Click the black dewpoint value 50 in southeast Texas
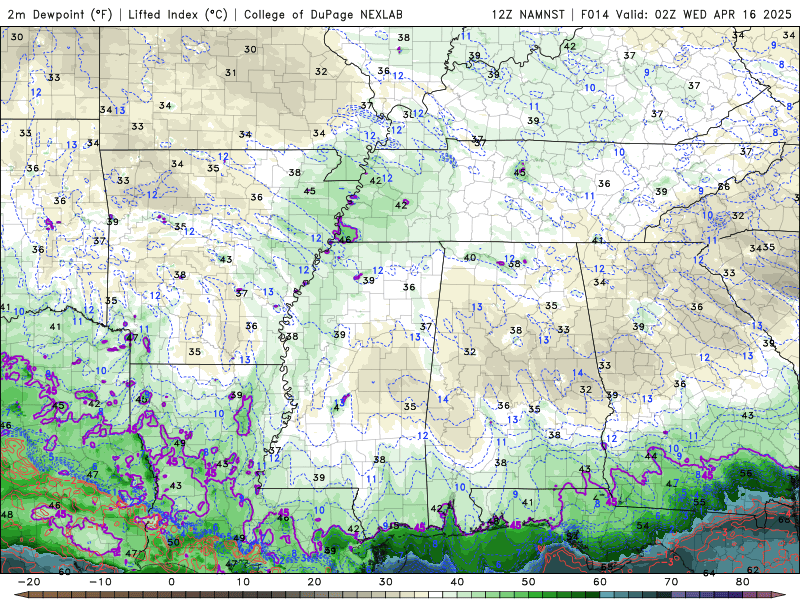Screen dimensions: 800x600 [x=173, y=542]
